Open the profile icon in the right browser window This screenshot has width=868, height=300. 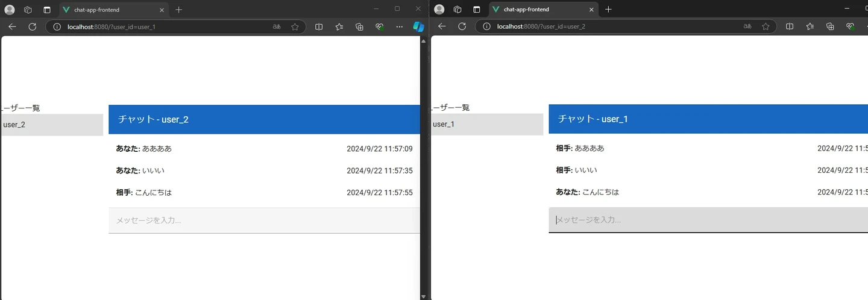tap(439, 10)
